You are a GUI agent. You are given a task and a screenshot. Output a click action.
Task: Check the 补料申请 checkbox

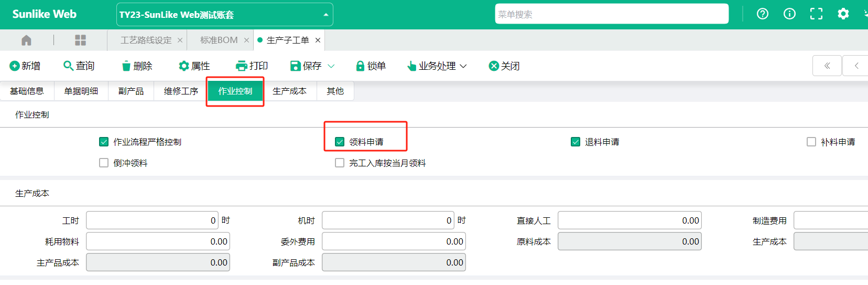tap(811, 142)
